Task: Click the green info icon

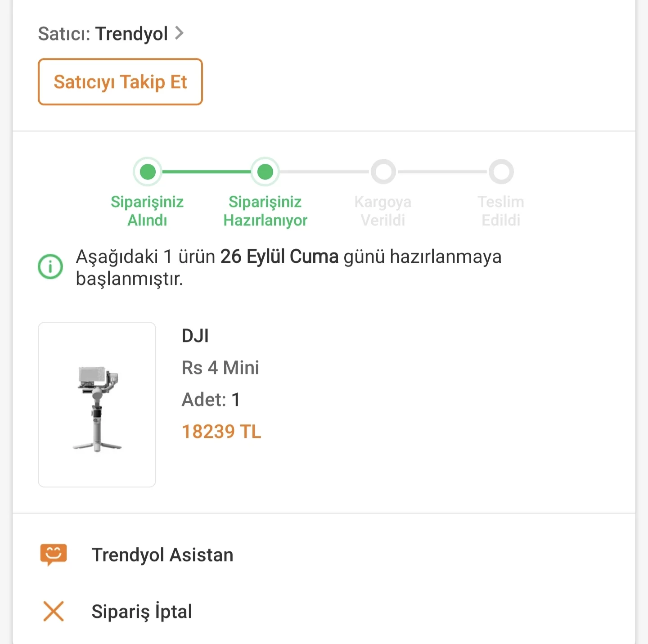Action: pos(50,267)
